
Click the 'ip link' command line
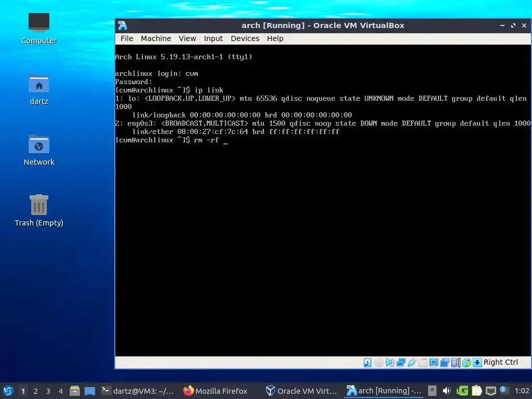point(169,90)
